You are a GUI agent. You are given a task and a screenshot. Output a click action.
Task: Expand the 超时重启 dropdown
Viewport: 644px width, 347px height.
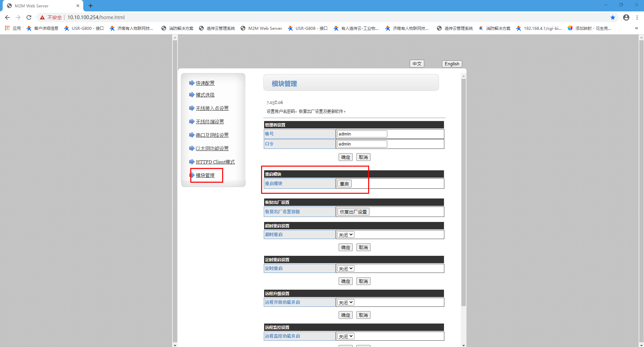tap(346, 235)
